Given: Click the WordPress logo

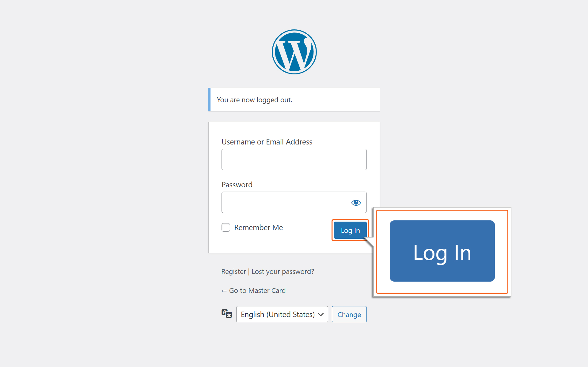Looking at the screenshot, I should pyautogui.click(x=294, y=52).
